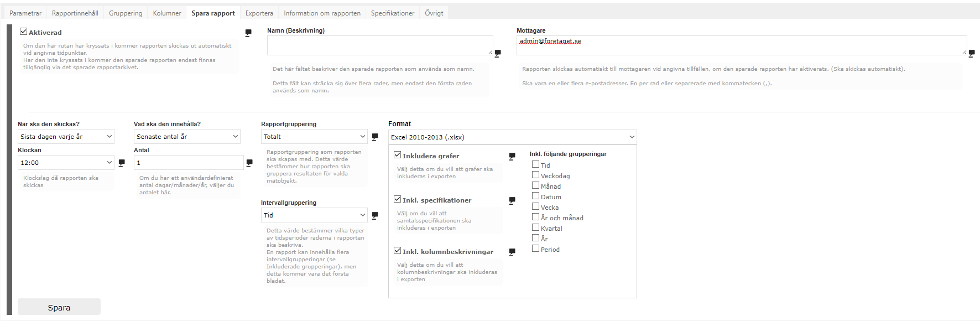Tick the År och månad checkbox
980x321 pixels.
coord(535,217)
